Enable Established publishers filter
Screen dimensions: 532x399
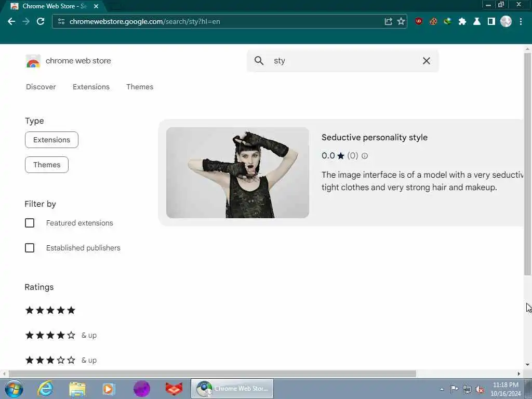click(30, 248)
